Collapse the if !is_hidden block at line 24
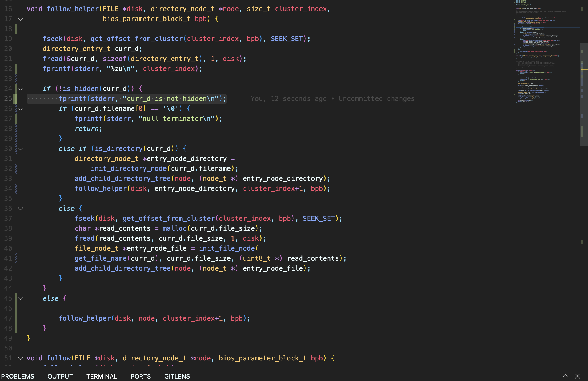Viewport: 588px width, 381px height. coord(21,89)
